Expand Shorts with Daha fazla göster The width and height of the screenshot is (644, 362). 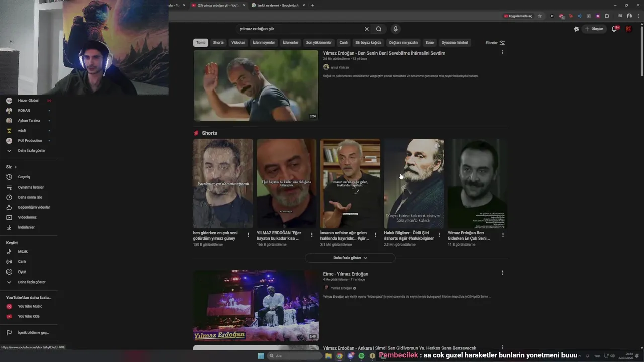click(x=350, y=258)
